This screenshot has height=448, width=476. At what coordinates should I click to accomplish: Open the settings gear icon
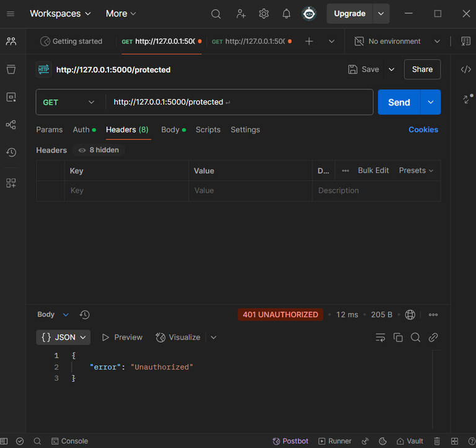click(264, 14)
